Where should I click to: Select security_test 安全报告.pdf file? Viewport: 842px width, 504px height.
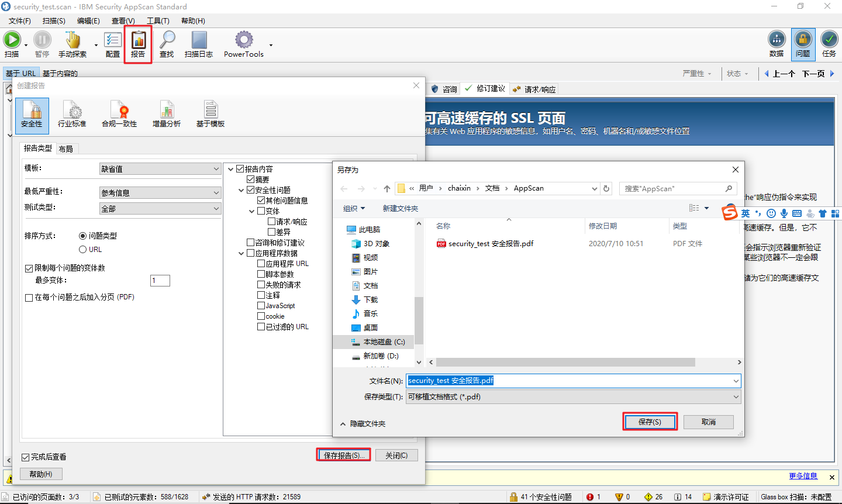(x=491, y=244)
